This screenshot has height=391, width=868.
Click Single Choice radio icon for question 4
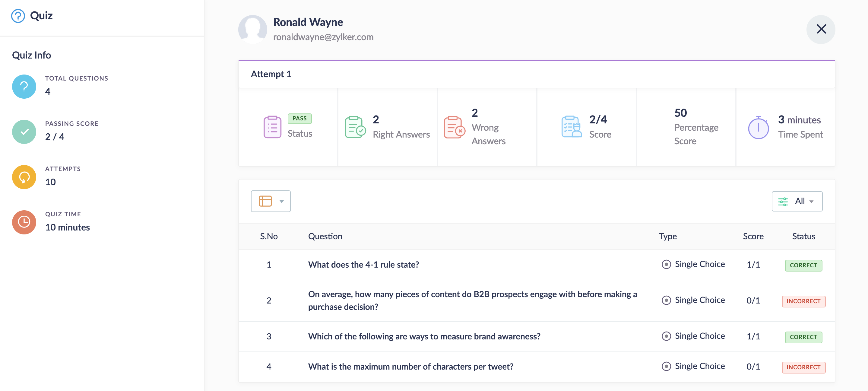666,366
